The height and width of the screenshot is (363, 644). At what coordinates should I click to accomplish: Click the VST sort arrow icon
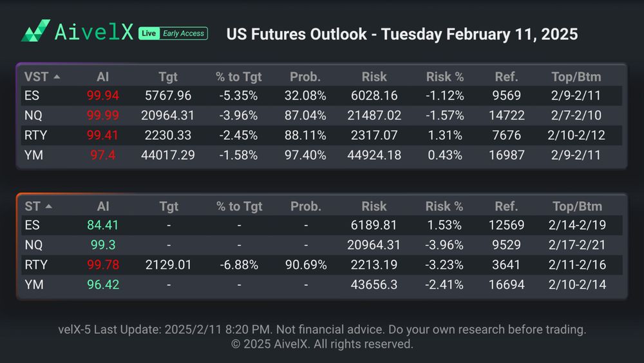(57, 77)
